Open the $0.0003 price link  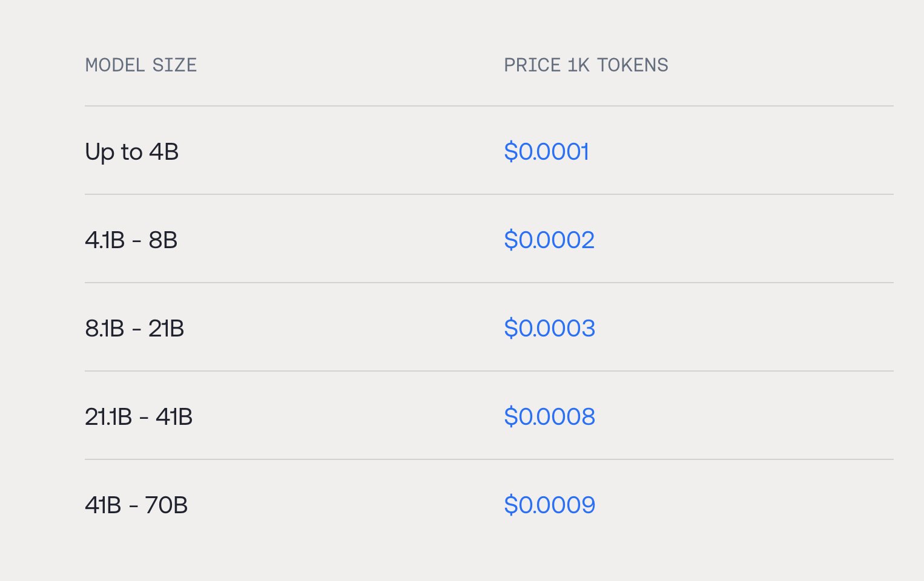(x=549, y=329)
